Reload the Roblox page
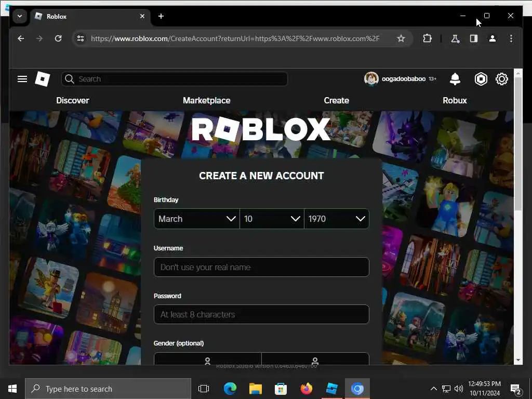 (58, 38)
